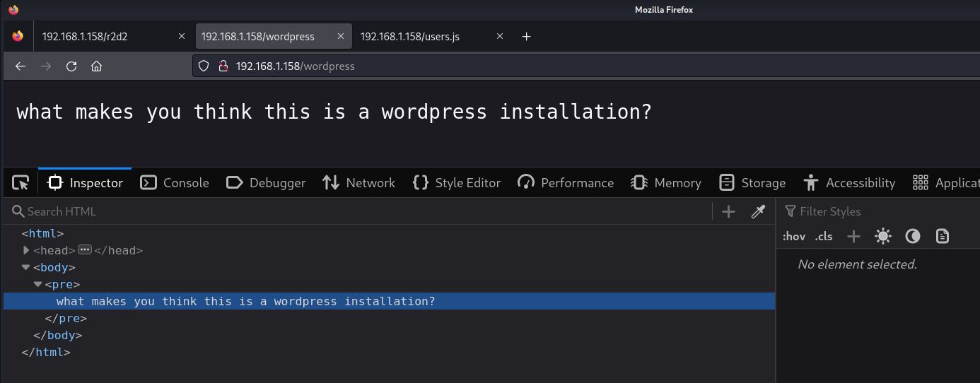Screen dimensions: 980x383
Task: Select the opening pre tag
Action: (62, 284)
